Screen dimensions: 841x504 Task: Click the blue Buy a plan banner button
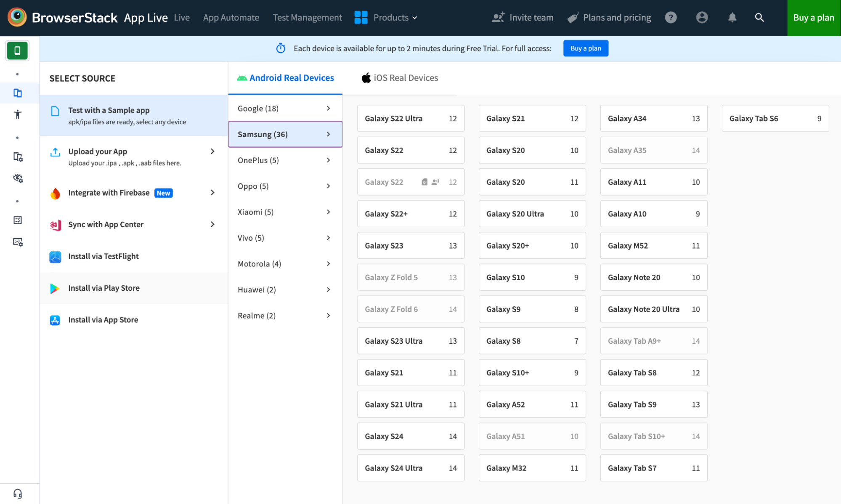click(586, 48)
